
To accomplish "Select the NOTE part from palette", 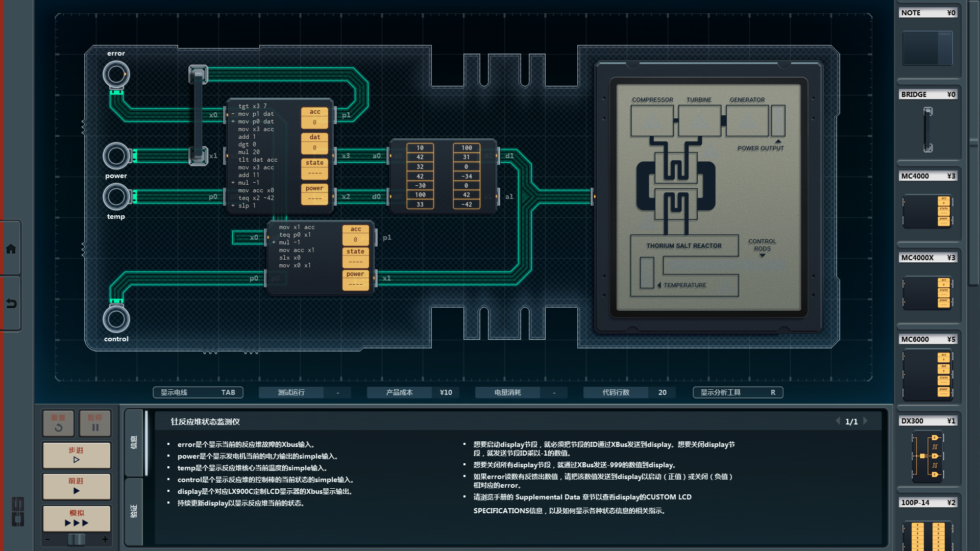I will [x=927, y=48].
